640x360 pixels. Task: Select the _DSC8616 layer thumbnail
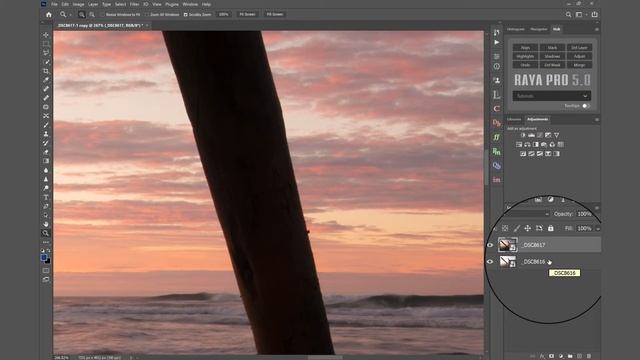point(508,262)
